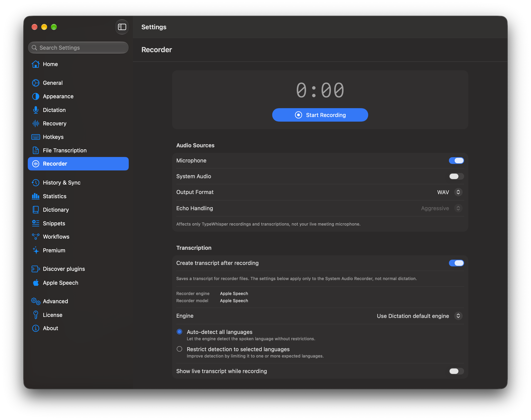Click the About info icon

[x=36, y=328]
